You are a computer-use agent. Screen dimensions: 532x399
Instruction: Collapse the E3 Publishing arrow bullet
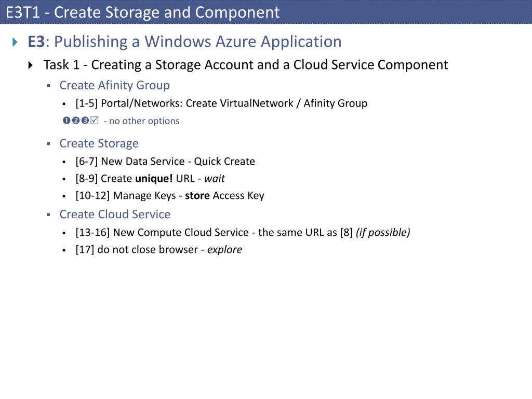[x=15, y=42]
